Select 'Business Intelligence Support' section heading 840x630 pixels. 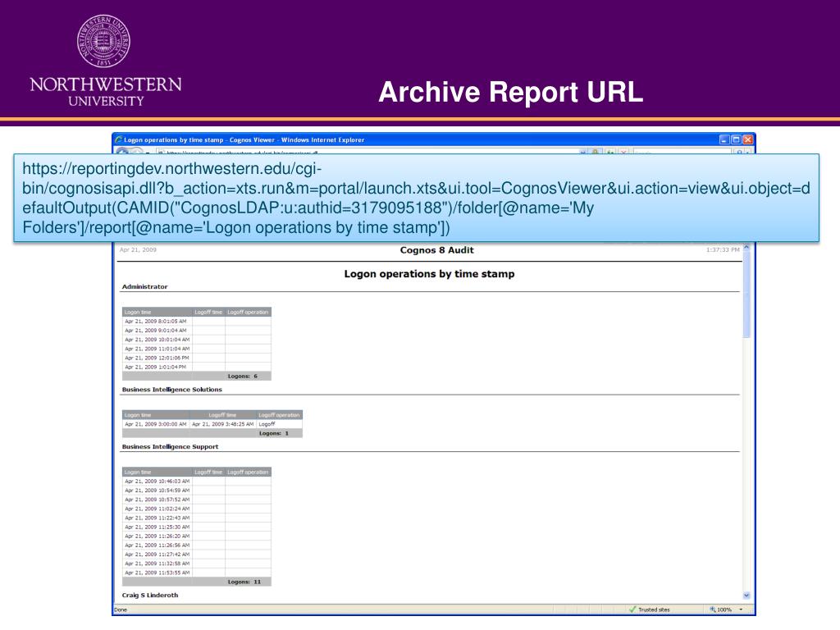[x=170, y=446]
